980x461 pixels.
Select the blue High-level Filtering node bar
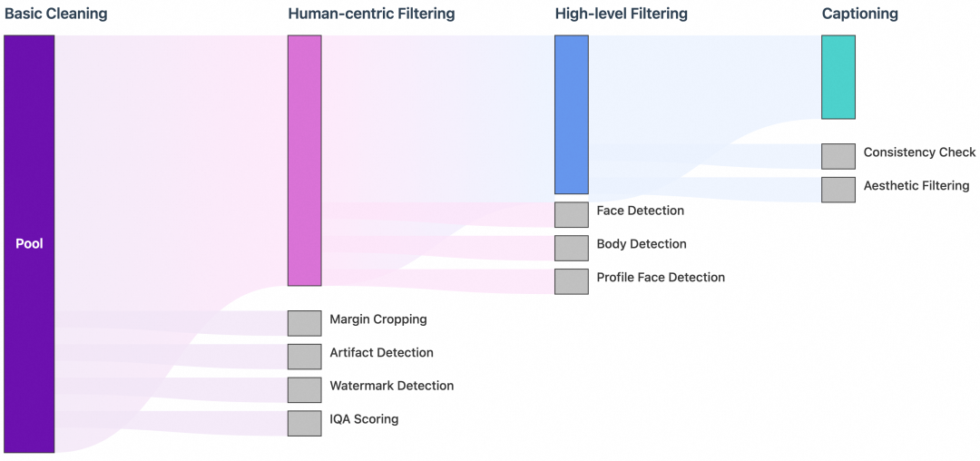click(571, 114)
